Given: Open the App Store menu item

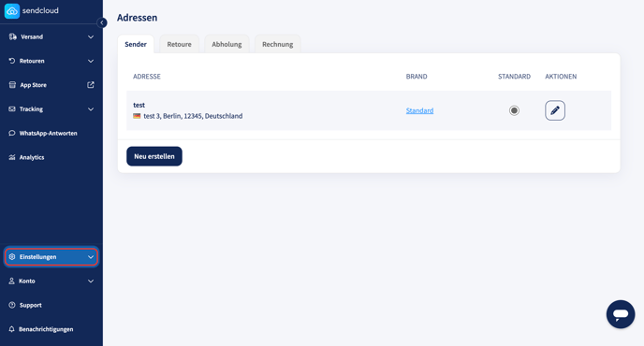Looking at the screenshot, I should point(51,85).
